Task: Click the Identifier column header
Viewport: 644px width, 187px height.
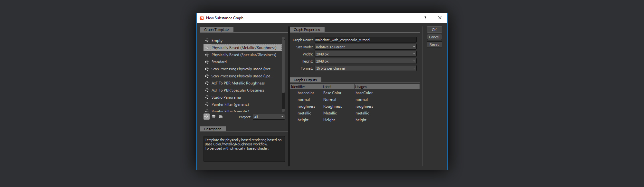Action: tap(306, 87)
